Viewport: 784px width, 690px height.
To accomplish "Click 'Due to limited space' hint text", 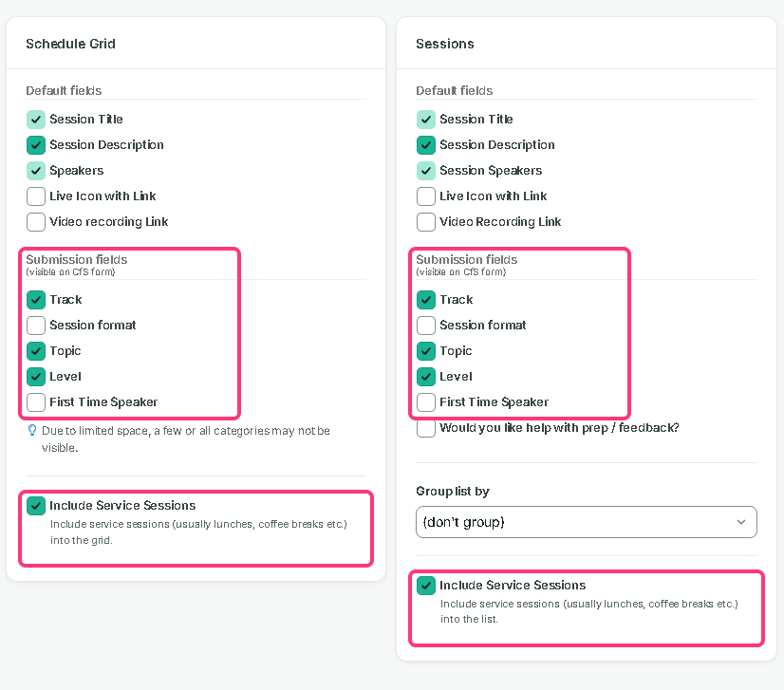I will pyautogui.click(x=185, y=439).
